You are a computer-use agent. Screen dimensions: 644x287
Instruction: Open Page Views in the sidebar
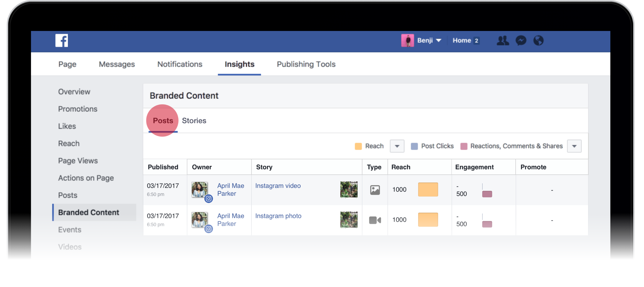[78, 161]
